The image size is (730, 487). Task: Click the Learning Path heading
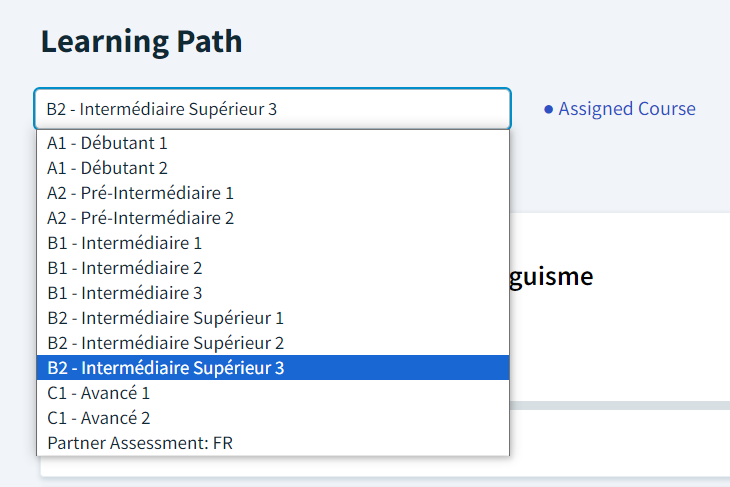click(141, 42)
